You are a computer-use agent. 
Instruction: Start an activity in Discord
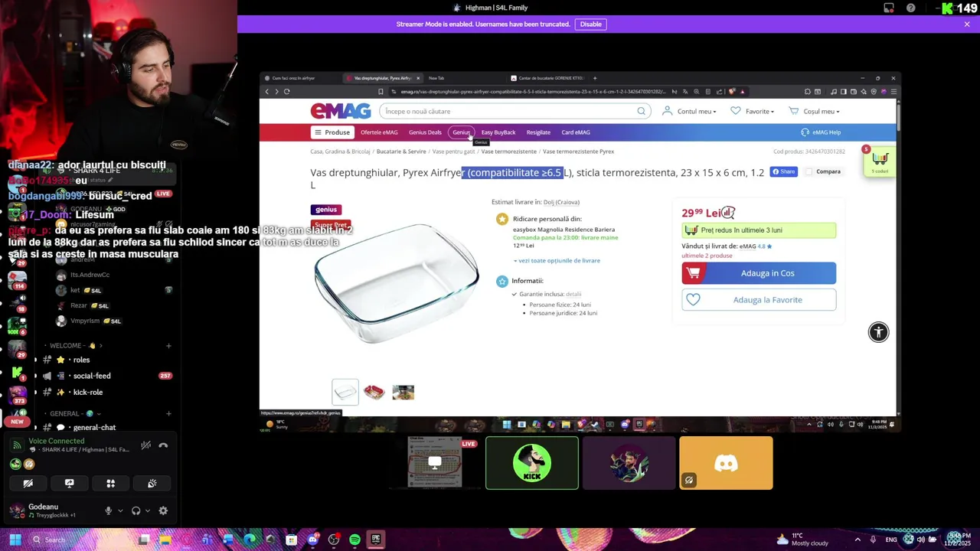click(x=110, y=484)
